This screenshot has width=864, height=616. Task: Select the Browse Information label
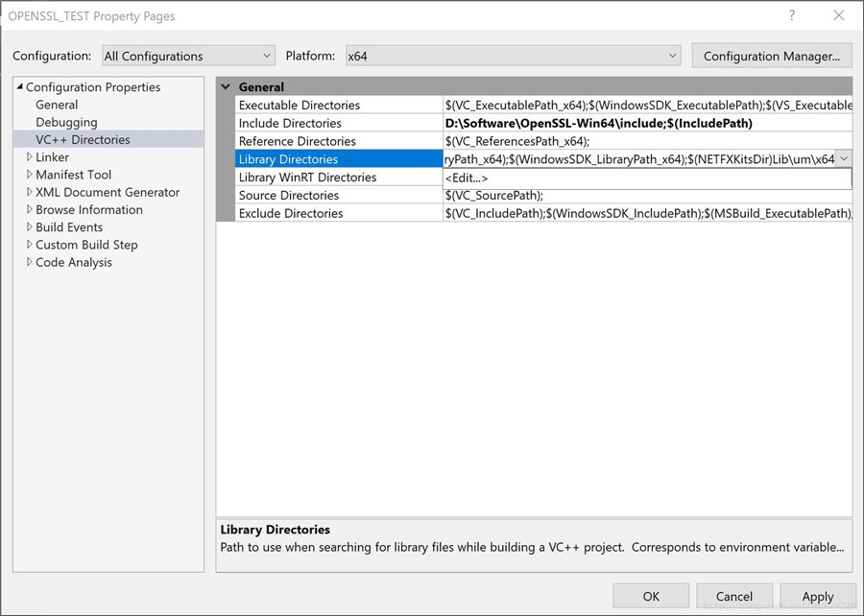89,210
